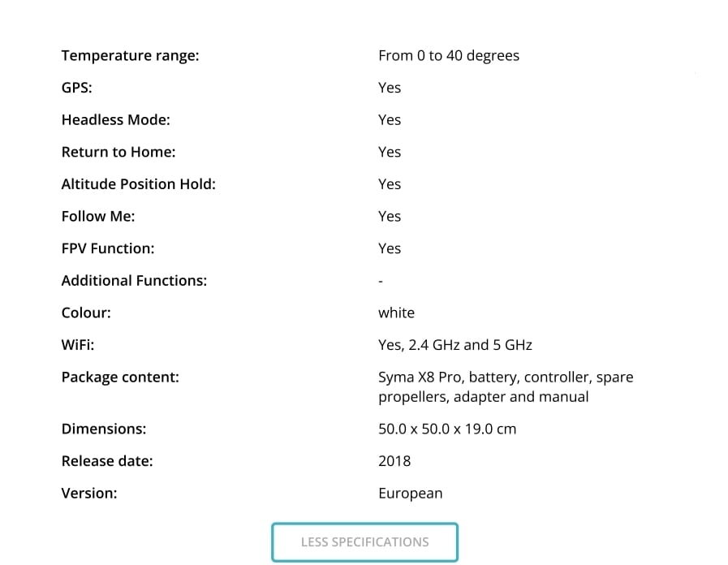Click the Colour label

86,313
